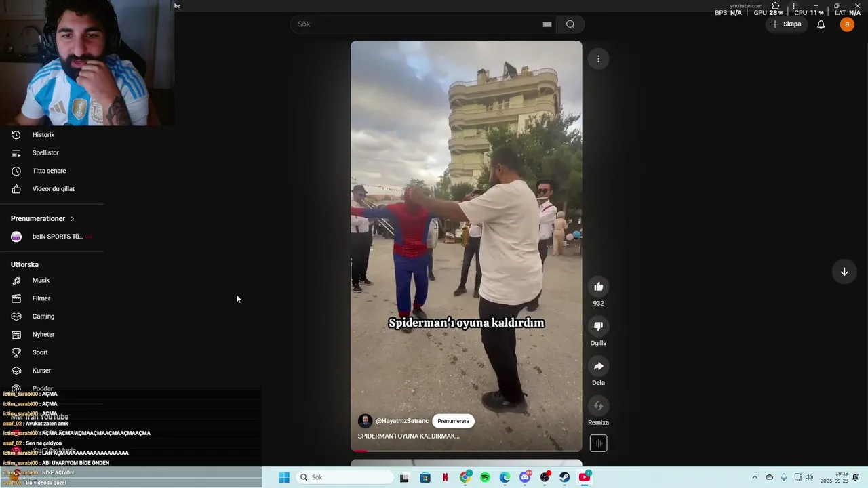This screenshot has width=868, height=488.
Task: Open Task View in taskbar
Action: 404,477
